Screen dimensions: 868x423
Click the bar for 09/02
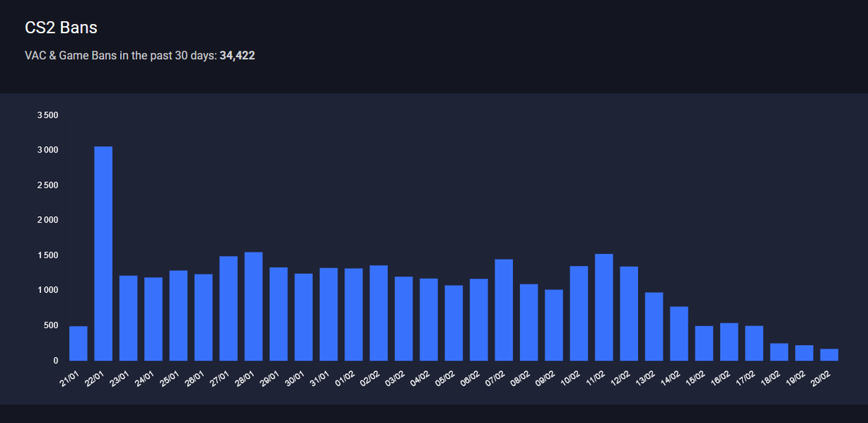click(553, 325)
